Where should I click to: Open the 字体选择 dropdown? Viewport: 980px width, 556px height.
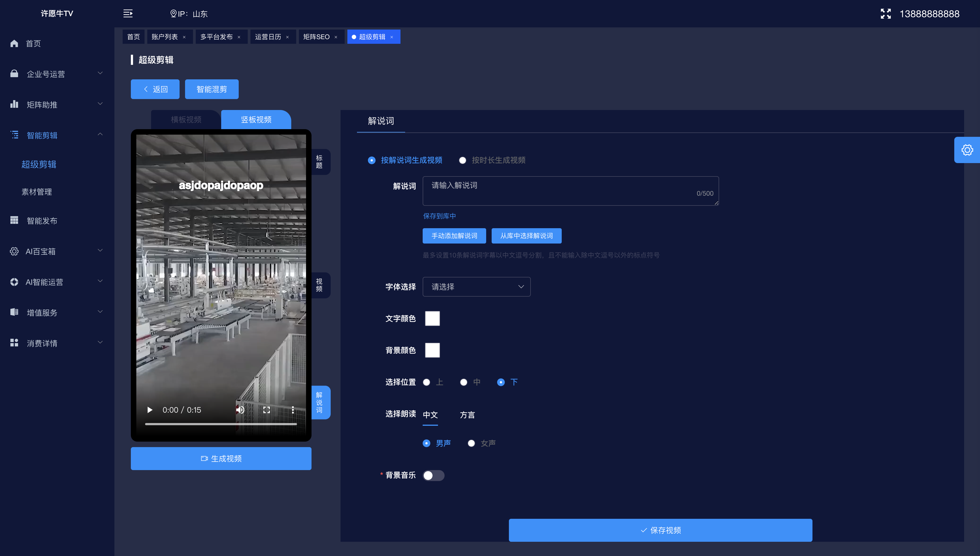(476, 287)
